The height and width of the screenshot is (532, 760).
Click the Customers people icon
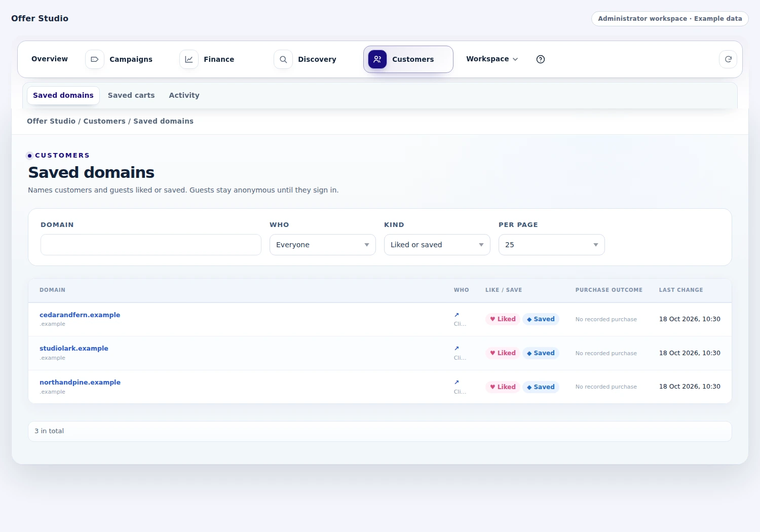pos(377,59)
